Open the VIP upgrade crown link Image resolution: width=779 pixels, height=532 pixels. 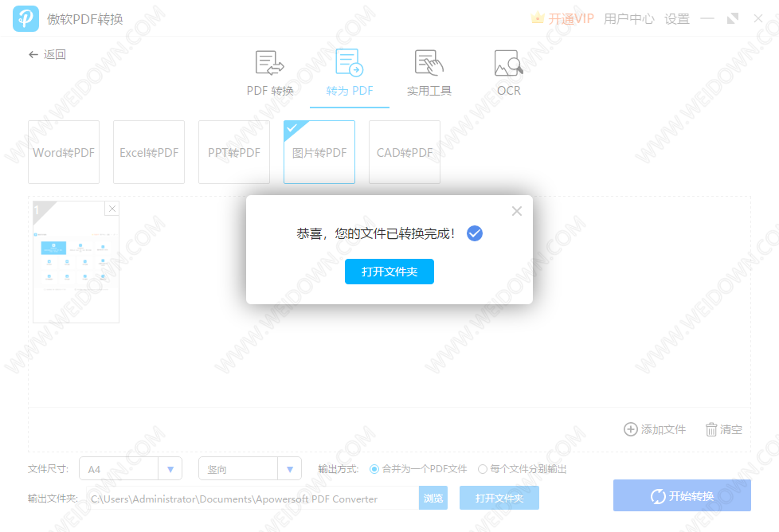[562, 19]
